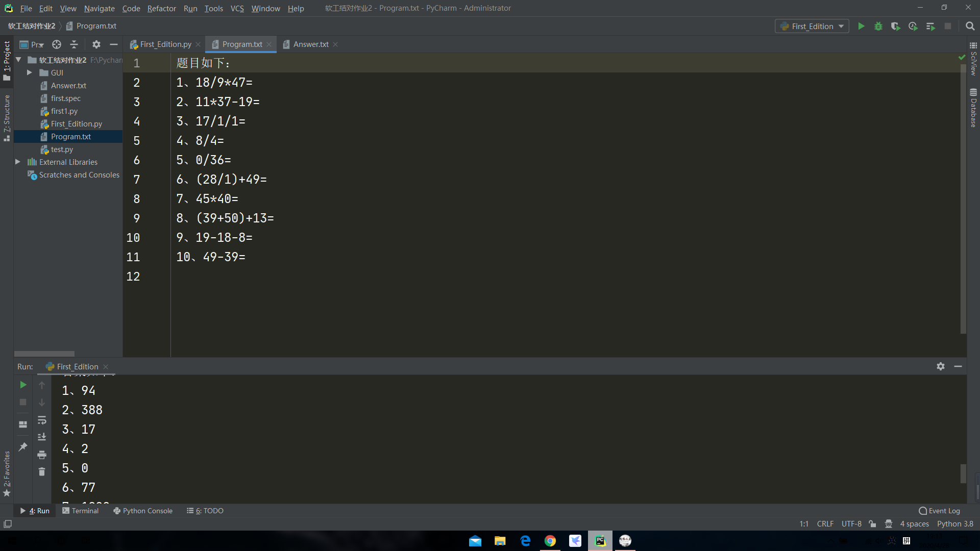Toggle Scroll to End in console
The width and height of the screenshot is (980, 551).
(x=42, y=437)
